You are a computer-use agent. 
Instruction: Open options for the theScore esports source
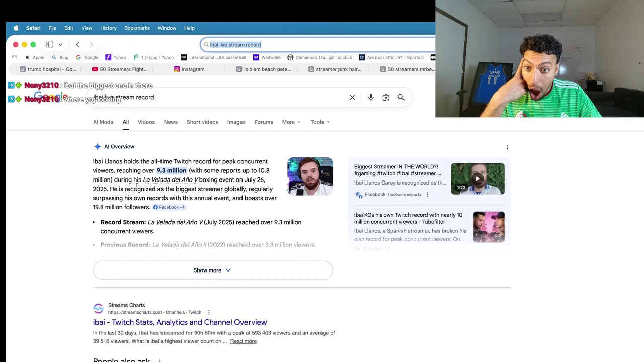coord(427,195)
